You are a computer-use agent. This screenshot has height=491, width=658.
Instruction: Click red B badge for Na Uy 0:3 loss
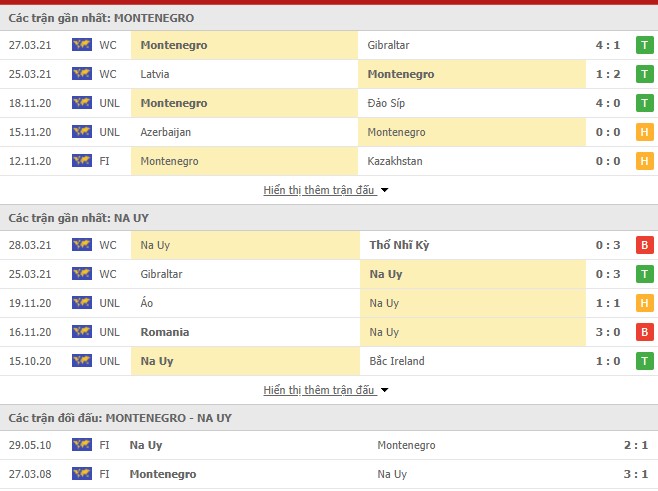pos(644,245)
